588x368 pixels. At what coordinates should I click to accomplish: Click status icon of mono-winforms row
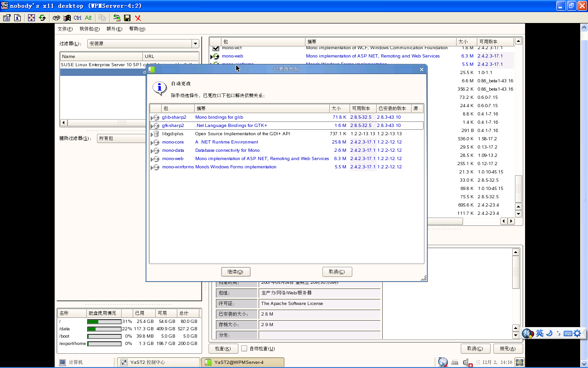pyautogui.click(x=156, y=167)
